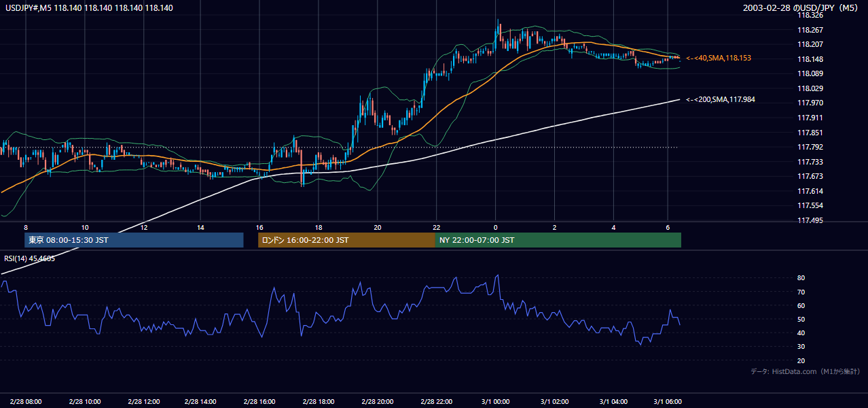Screen dimensions: 868x408
Task: Click the 3/1 02:00 date label
Action: point(555,402)
